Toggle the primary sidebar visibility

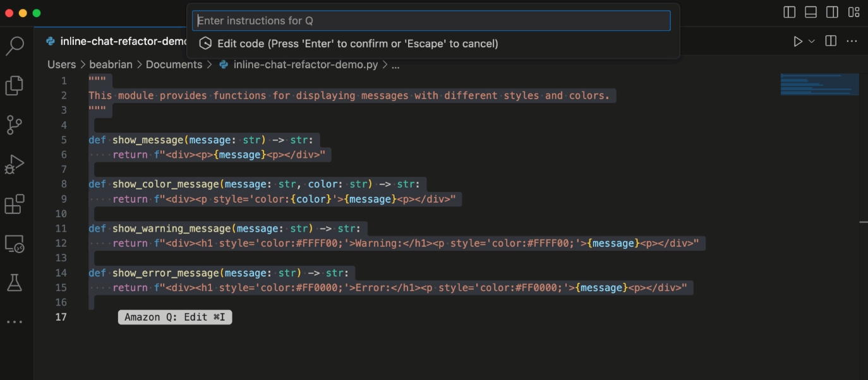pyautogui.click(x=789, y=11)
